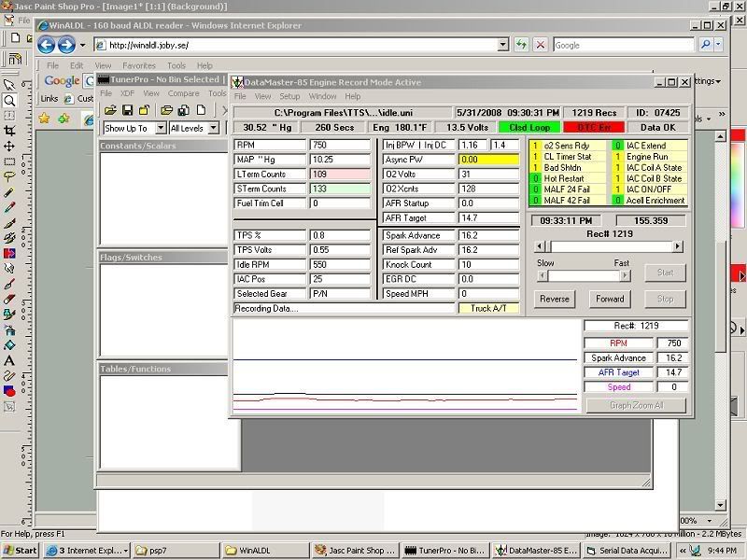Open the Edit menu in Internet Explorer
747x560 pixels.
point(77,65)
